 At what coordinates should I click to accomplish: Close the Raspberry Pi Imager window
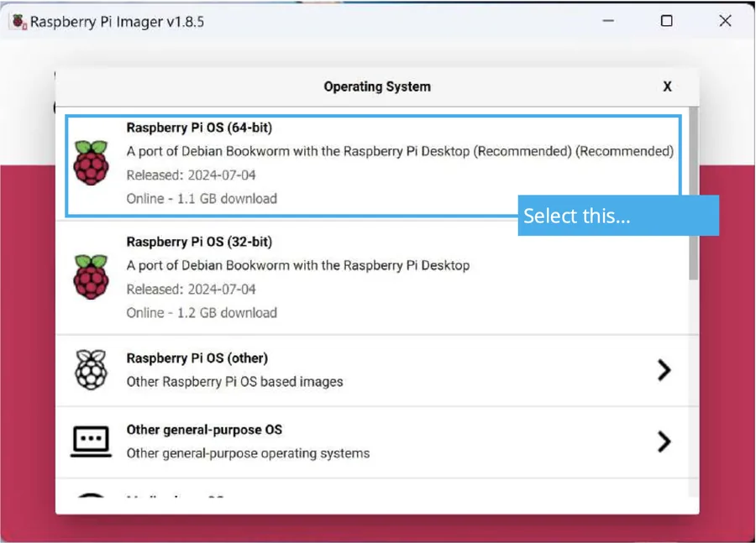click(x=725, y=21)
